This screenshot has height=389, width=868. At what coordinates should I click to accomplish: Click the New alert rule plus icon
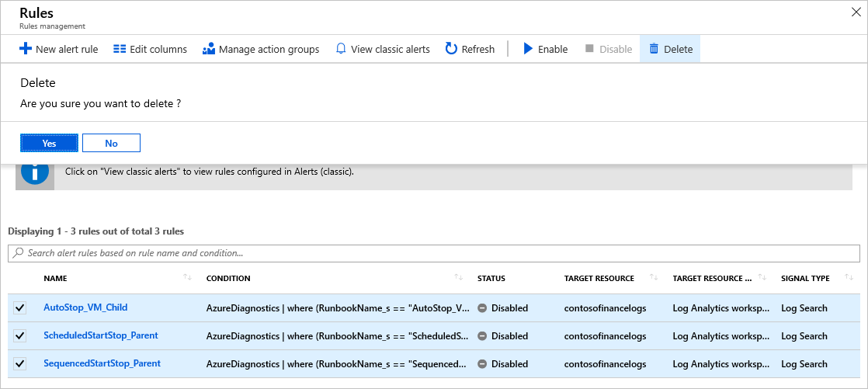25,49
